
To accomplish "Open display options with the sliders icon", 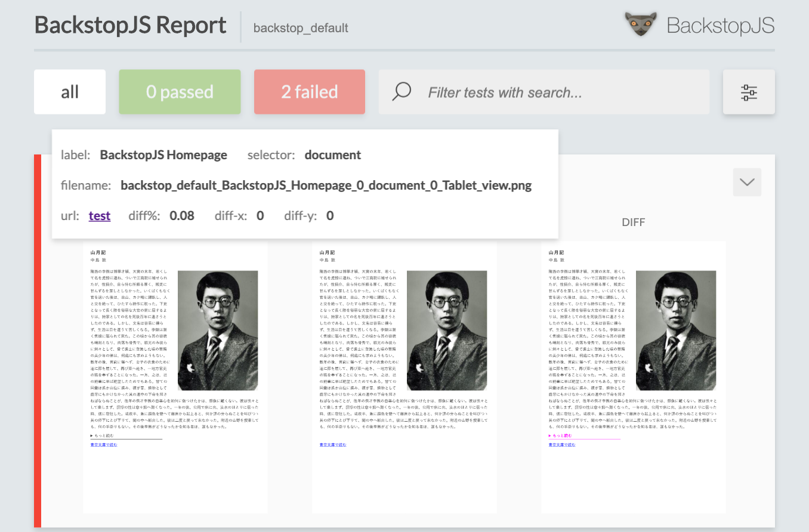I will pyautogui.click(x=749, y=92).
